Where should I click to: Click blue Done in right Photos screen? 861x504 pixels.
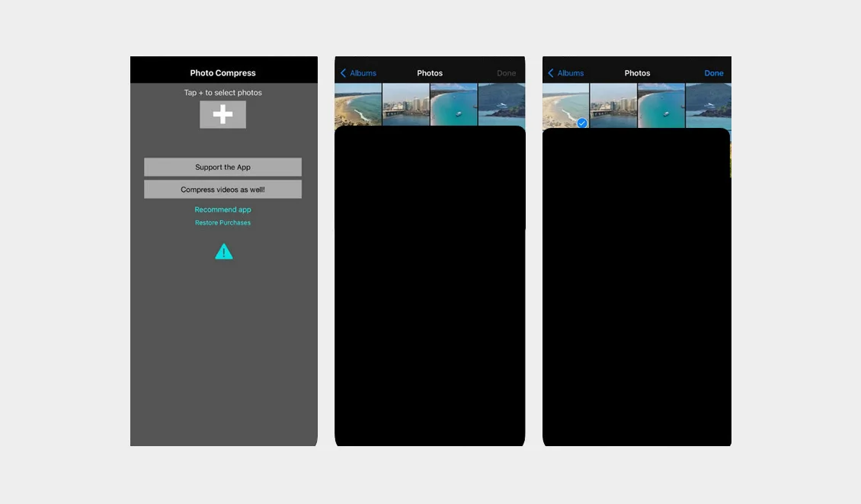click(713, 73)
